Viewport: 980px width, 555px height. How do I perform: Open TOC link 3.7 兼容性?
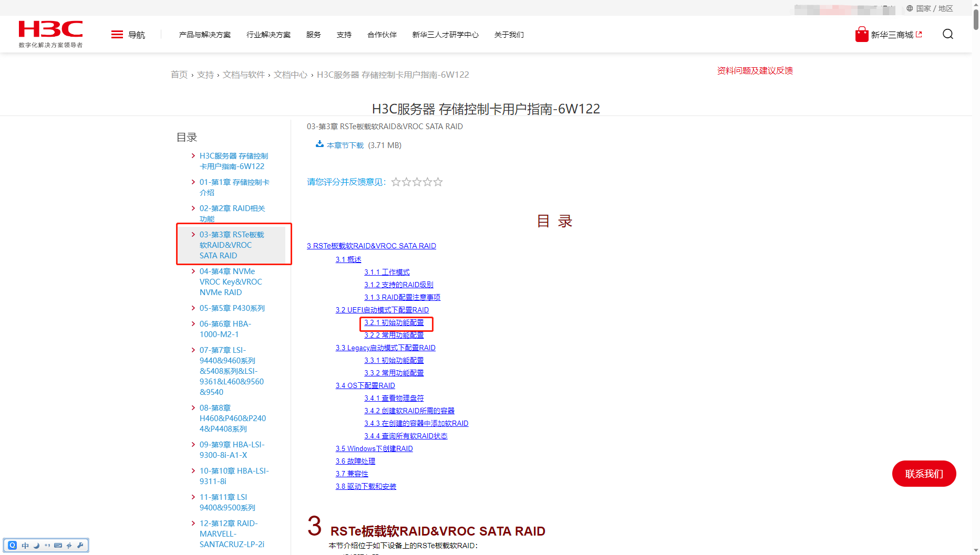(352, 474)
